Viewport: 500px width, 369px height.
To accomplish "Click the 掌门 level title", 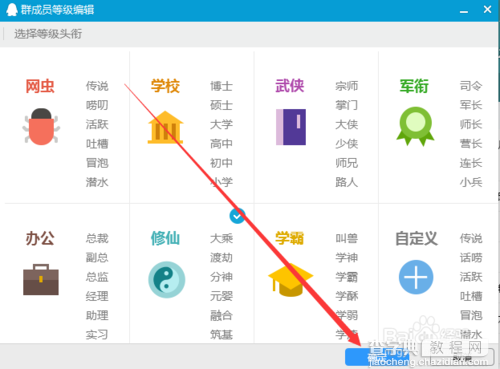I will pyautogui.click(x=347, y=105).
